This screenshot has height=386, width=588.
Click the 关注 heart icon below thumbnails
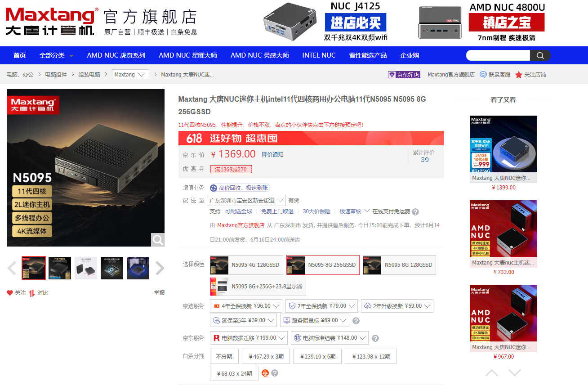pos(10,293)
